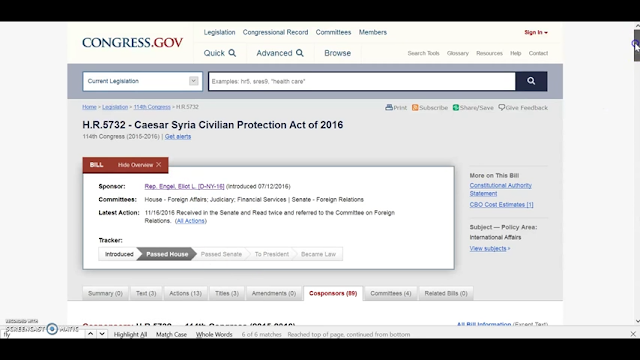Close the find bar

point(633,334)
